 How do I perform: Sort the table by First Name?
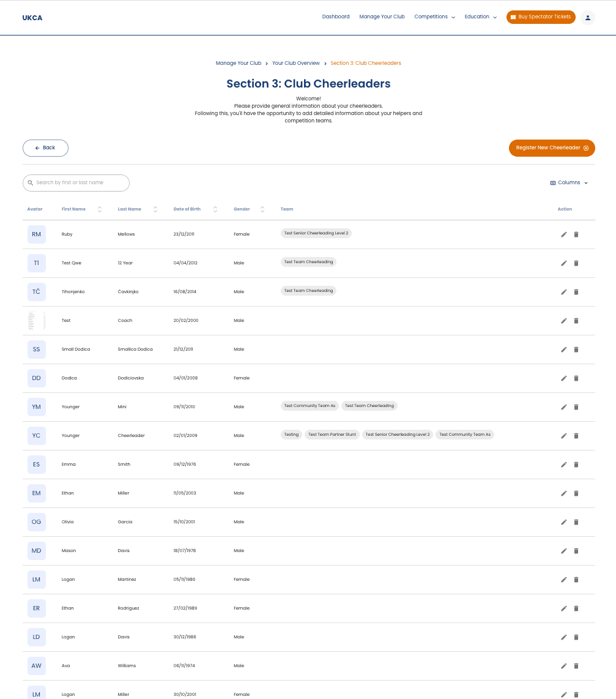pyautogui.click(x=100, y=209)
